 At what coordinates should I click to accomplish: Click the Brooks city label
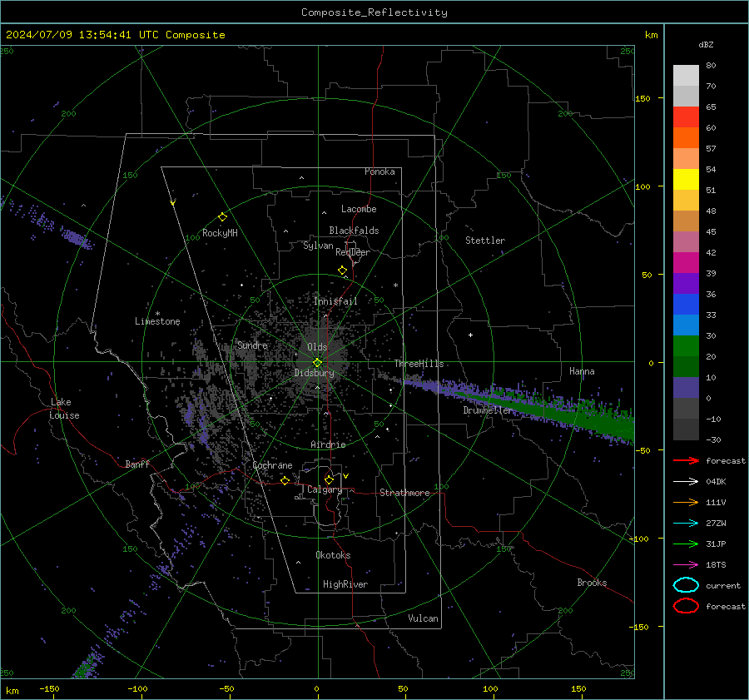coord(592,583)
